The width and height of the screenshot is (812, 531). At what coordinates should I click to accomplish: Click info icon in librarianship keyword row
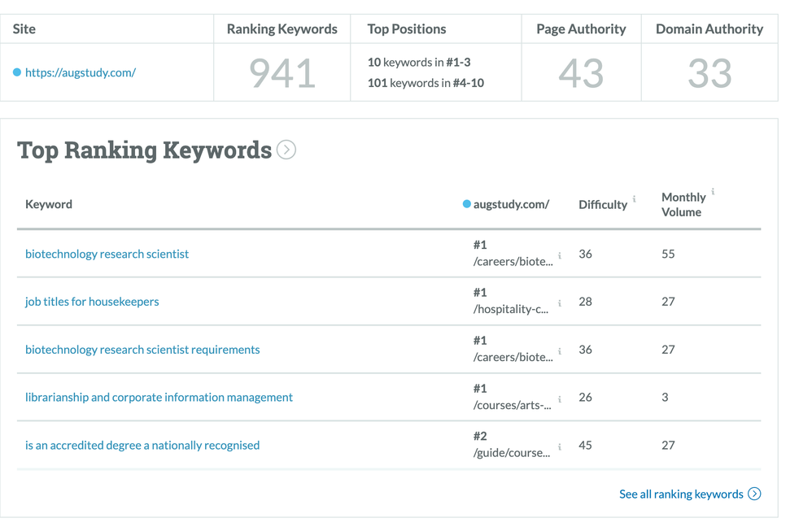560,399
